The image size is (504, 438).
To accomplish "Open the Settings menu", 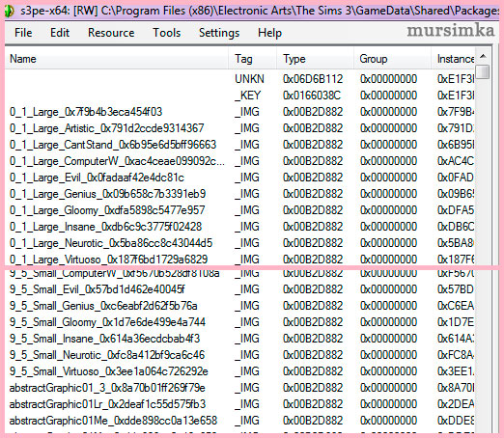I will coord(219,33).
